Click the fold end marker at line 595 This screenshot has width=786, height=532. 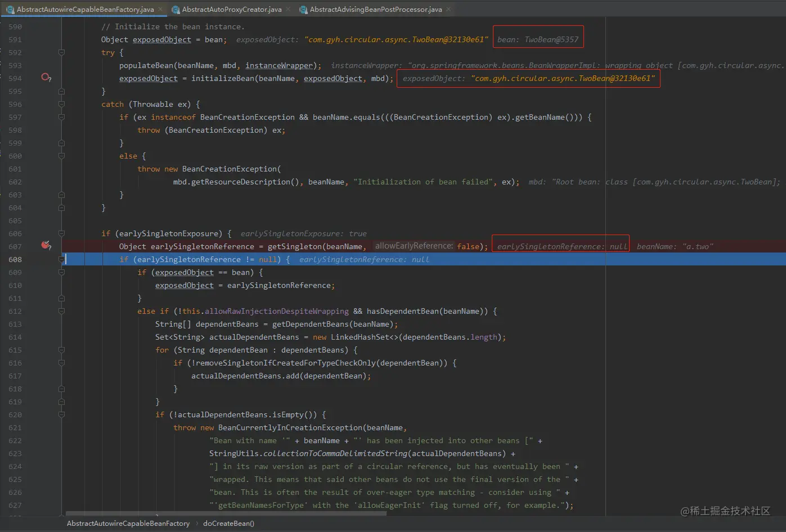[62, 91]
